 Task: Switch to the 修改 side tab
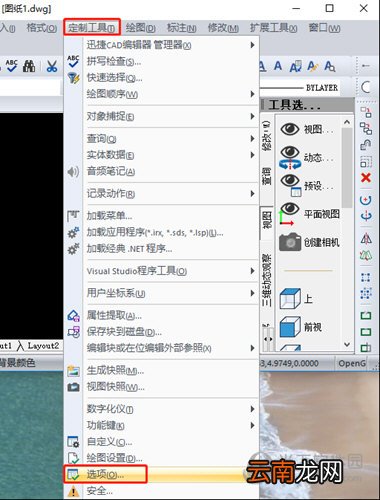pos(267,135)
